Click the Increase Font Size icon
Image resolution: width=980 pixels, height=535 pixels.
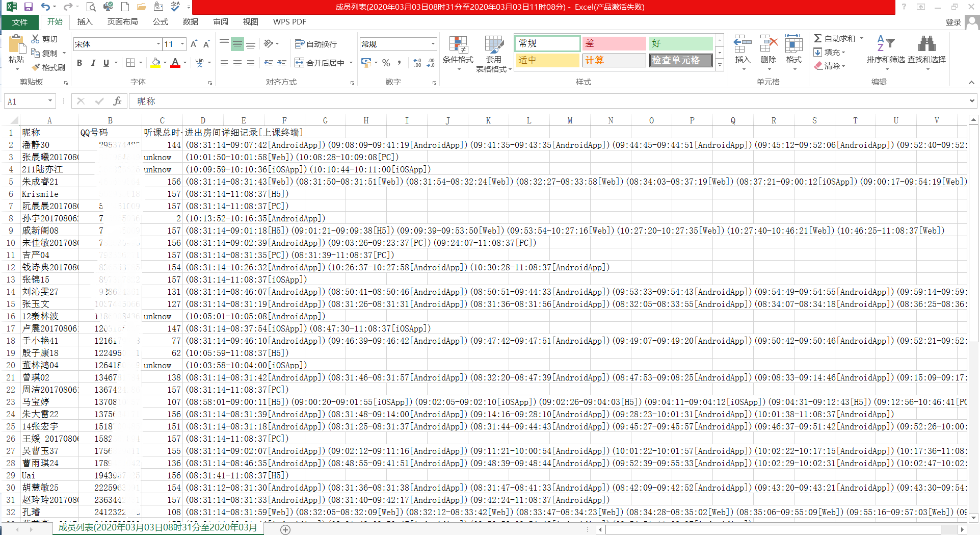tap(194, 44)
